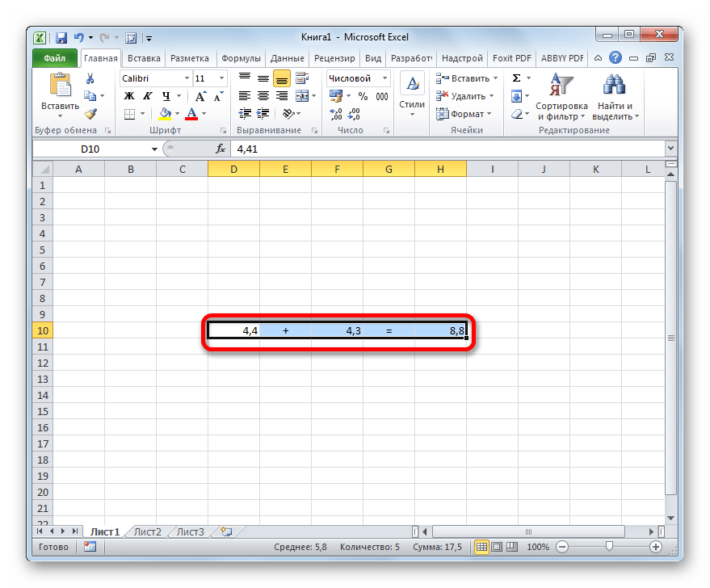Select column header K

point(595,169)
